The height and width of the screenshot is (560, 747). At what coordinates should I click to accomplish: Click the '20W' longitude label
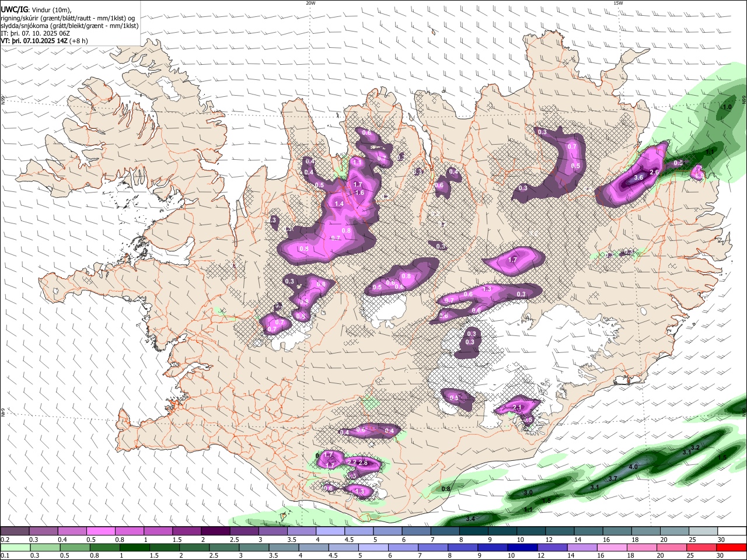[310, 3]
